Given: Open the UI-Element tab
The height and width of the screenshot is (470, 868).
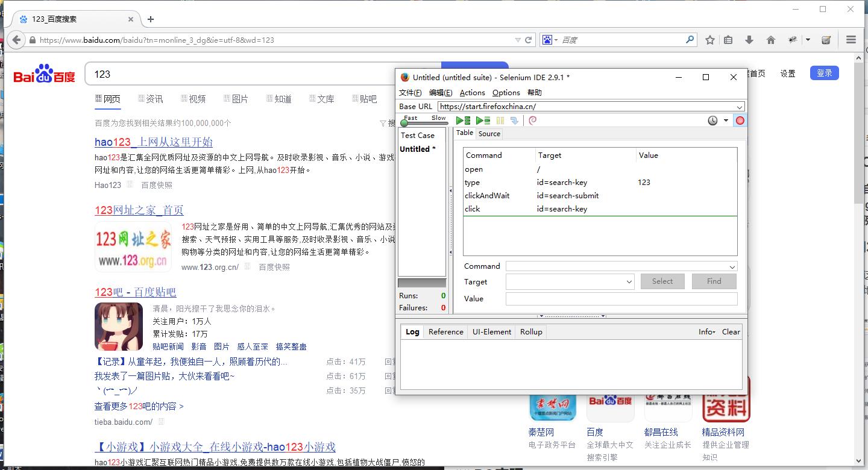Looking at the screenshot, I should (x=492, y=332).
